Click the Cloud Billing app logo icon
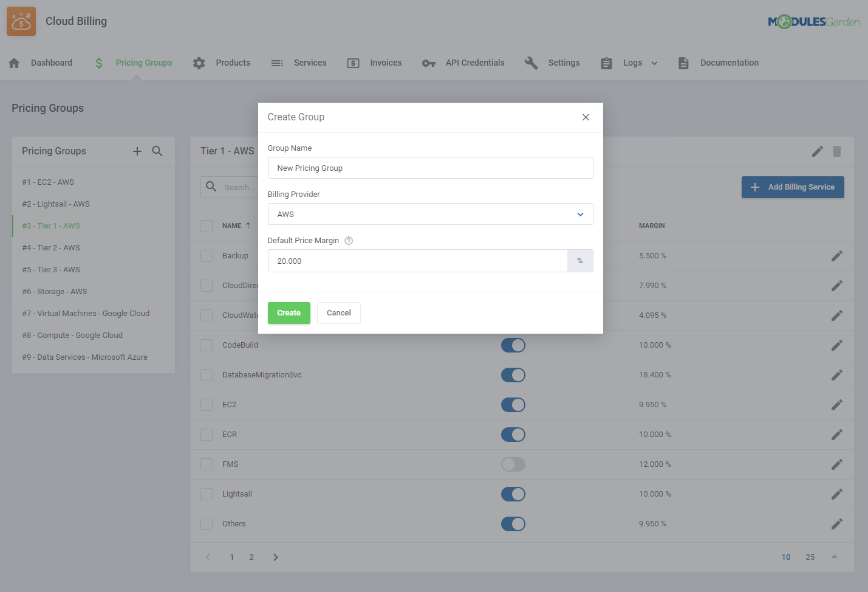This screenshot has width=868, height=592. [x=21, y=21]
